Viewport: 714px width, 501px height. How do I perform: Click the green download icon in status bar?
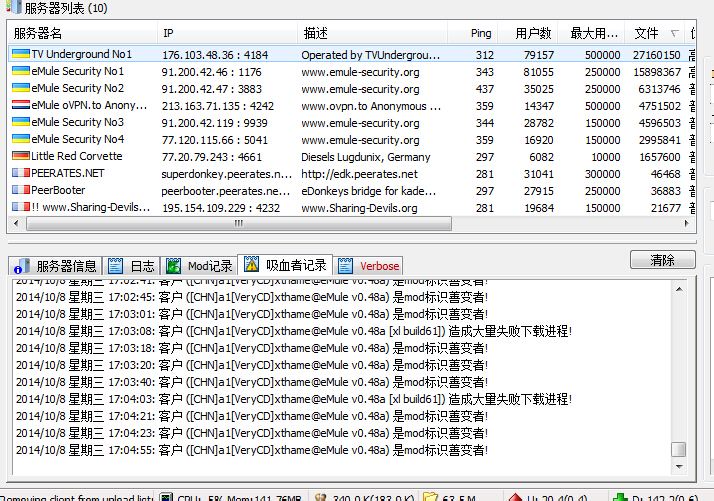tap(620, 497)
